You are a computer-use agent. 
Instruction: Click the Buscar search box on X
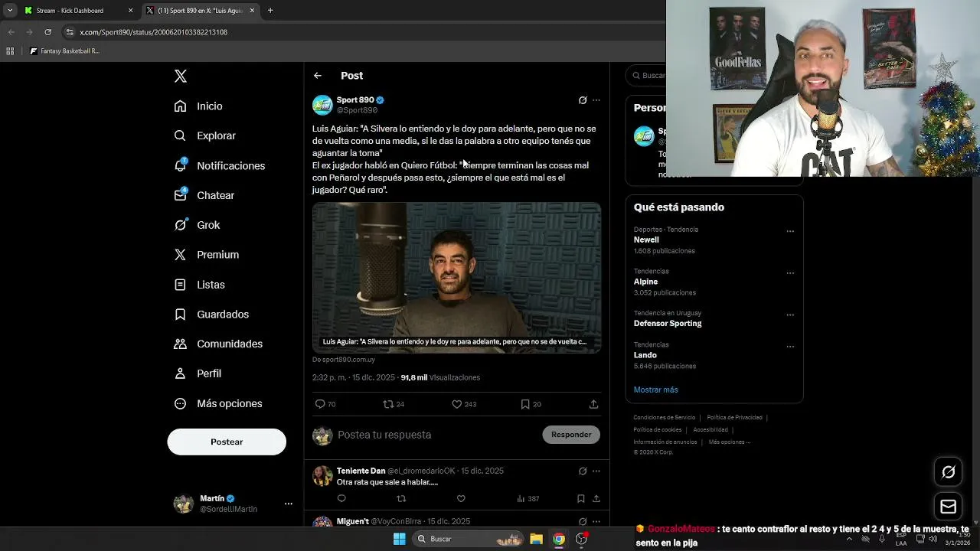point(648,75)
